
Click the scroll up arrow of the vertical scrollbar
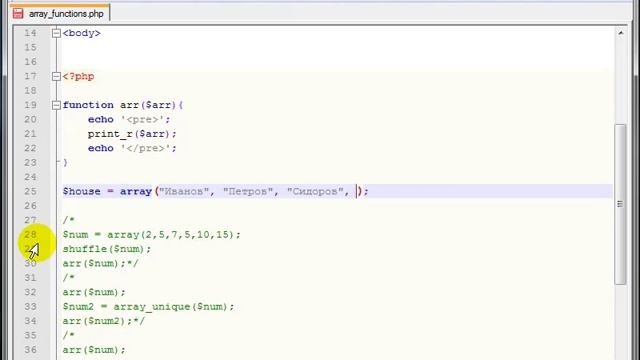620,33
